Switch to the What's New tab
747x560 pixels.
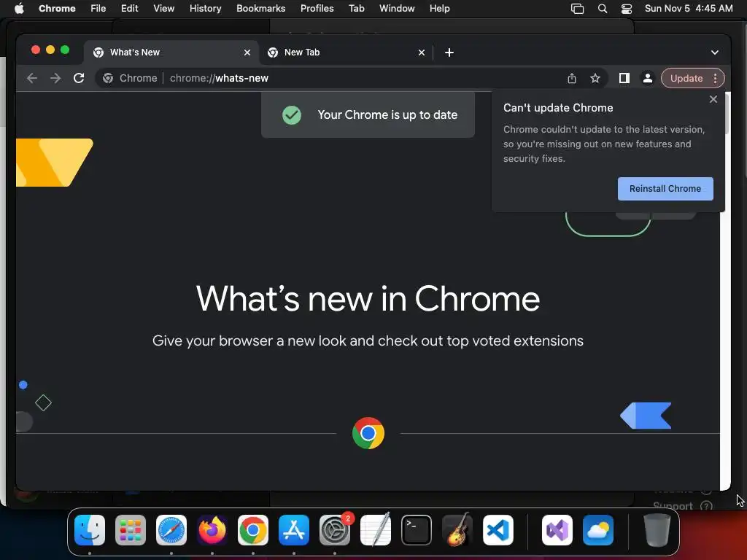pos(171,52)
